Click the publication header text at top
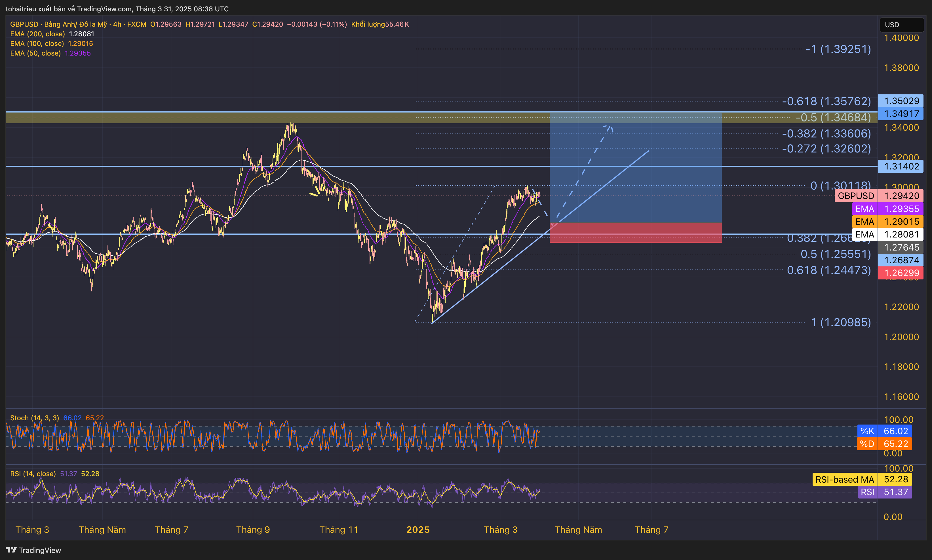The image size is (932, 560). point(117,9)
